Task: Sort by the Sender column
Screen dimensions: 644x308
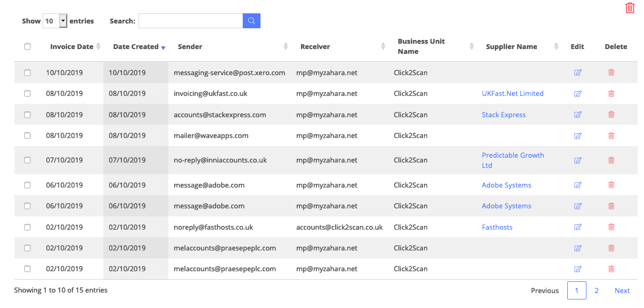Action: (190, 47)
